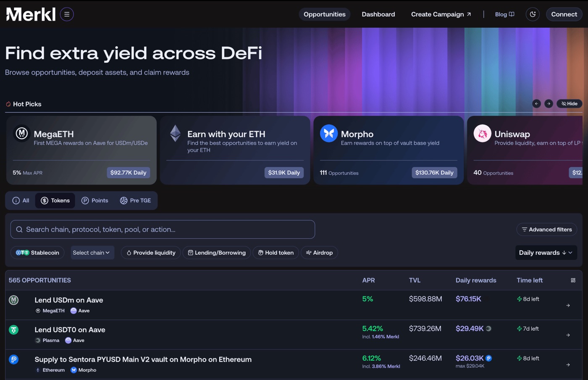Open arrow for Sentora PYUSD vault row

pyautogui.click(x=568, y=365)
